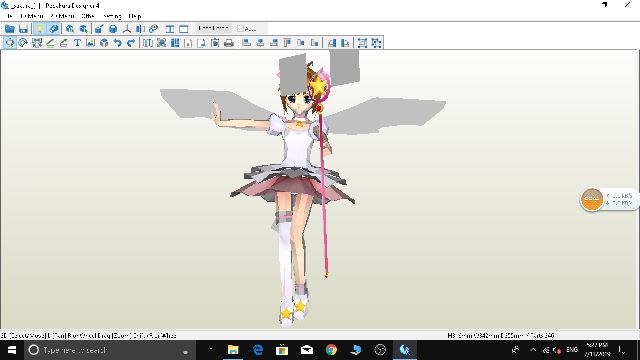
Task: Click the paint bucket icon in top toolbar
Action: (x=99, y=29)
